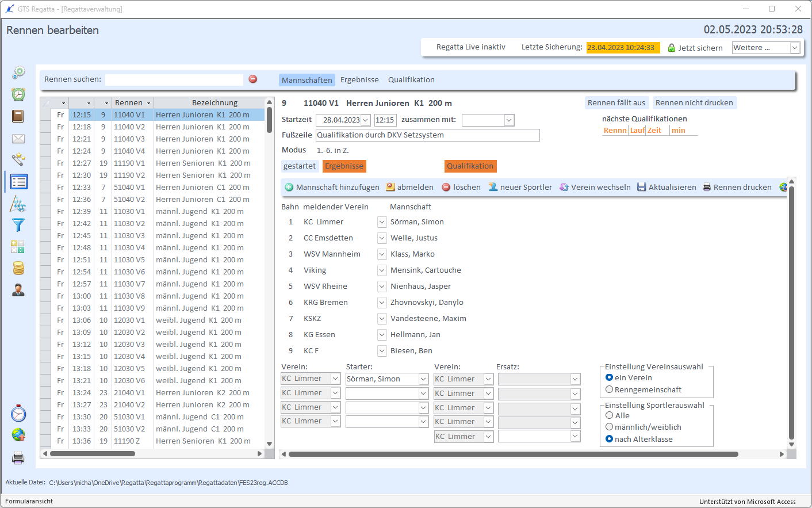The width and height of the screenshot is (812, 508).
Task: Switch to the Qualifikation tab
Action: point(411,79)
